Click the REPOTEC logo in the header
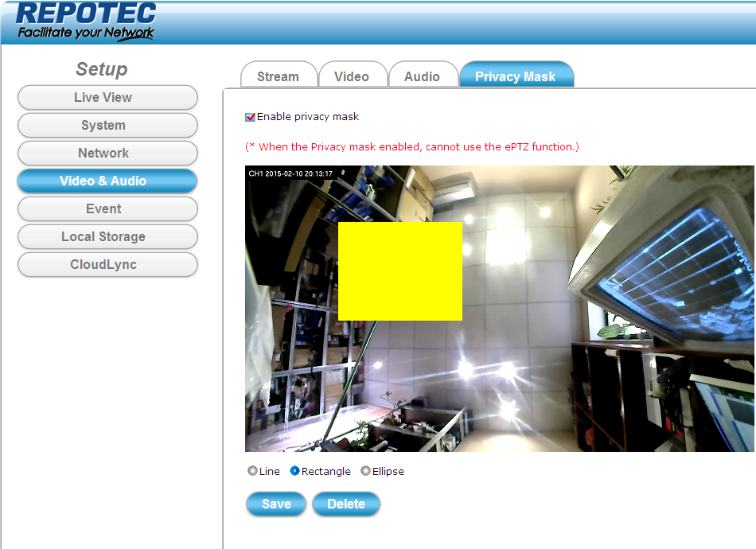The width and height of the screenshot is (756, 549). (x=86, y=21)
